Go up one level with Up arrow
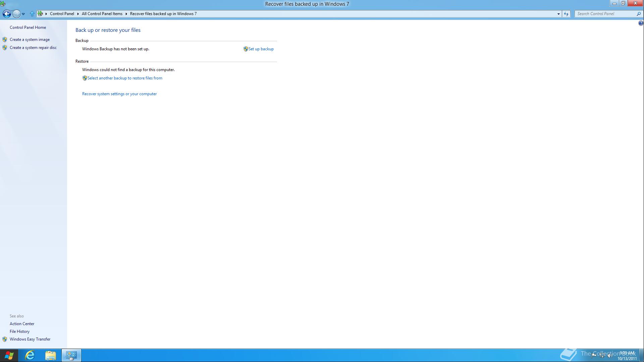Viewport: 644px width, 362px height. tap(32, 14)
